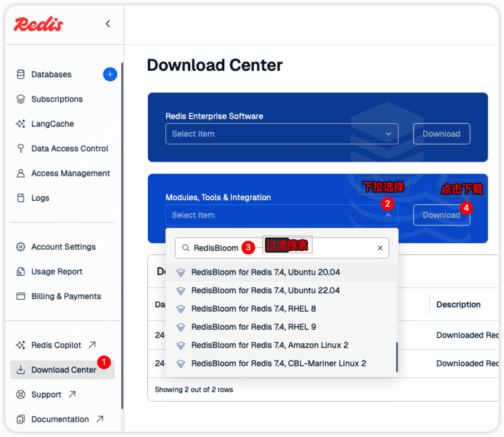Viewport: 504px width, 437px height.
Task: Click the Account Settings gear icon
Action: pos(21,247)
